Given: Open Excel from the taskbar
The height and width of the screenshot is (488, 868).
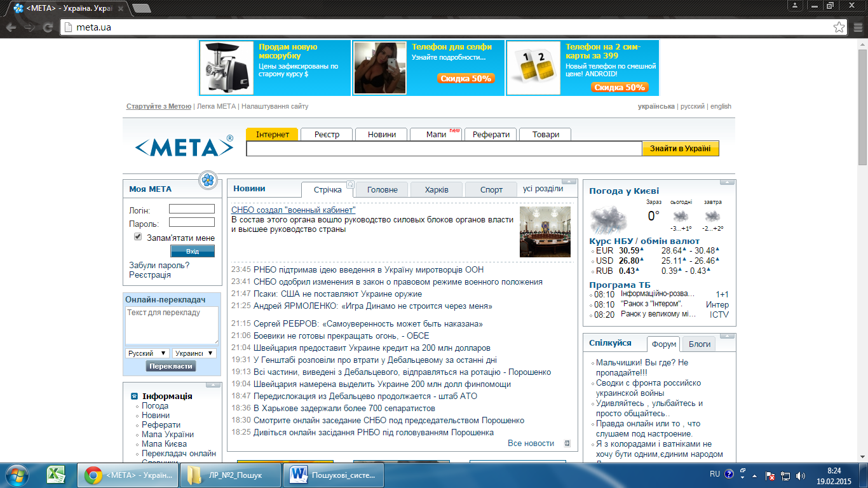Looking at the screenshot, I should pos(57,475).
